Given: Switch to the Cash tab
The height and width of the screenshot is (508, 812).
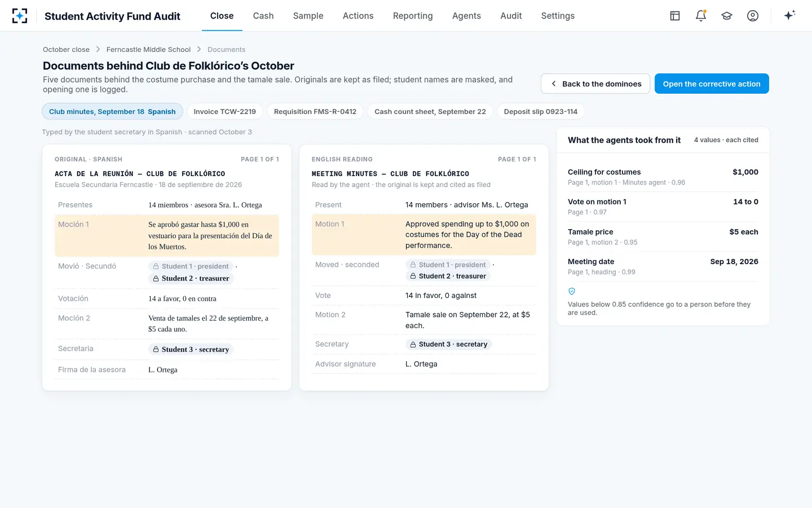Looking at the screenshot, I should (263, 16).
